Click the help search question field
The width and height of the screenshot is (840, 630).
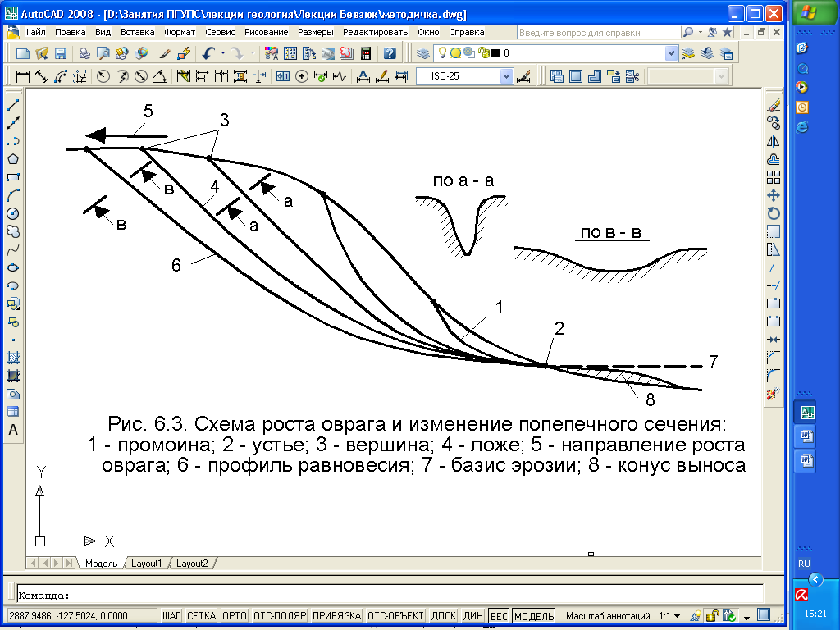[598, 33]
